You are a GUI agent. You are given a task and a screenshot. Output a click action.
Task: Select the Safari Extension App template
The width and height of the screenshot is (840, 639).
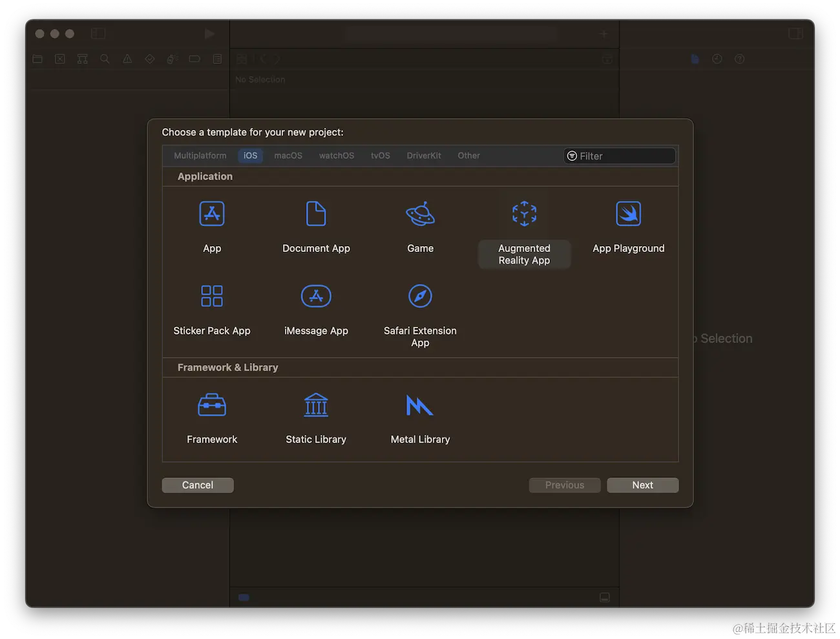click(420, 316)
